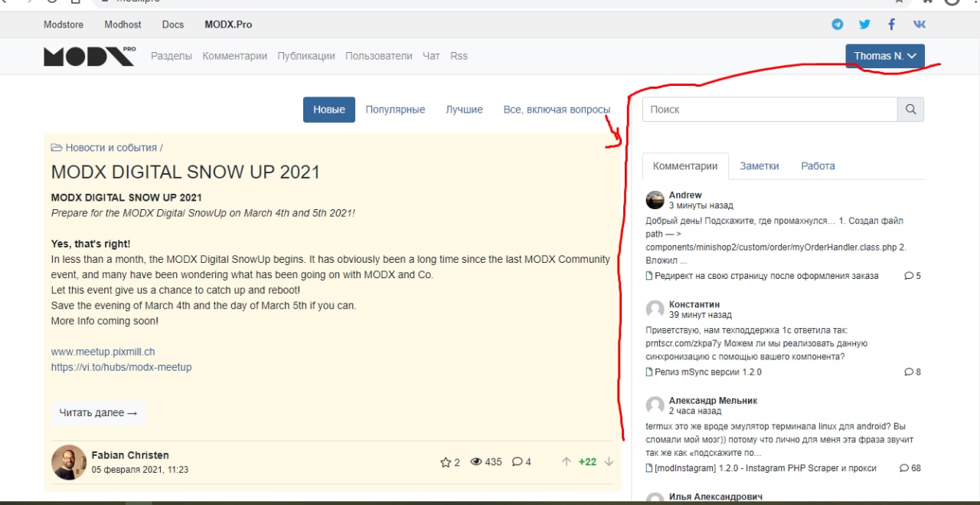Open the VK social icon

tap(920, 25)
